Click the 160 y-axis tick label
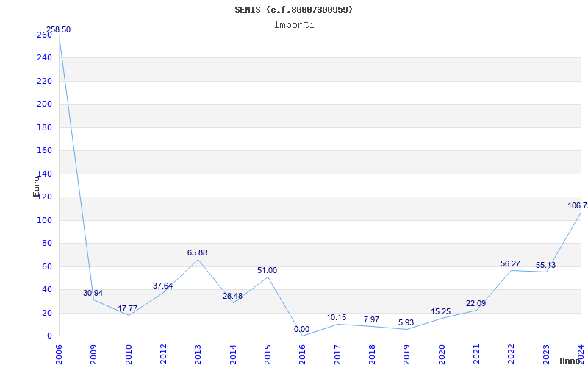Viewport: 588px width, 368px height. coord(44,151)
